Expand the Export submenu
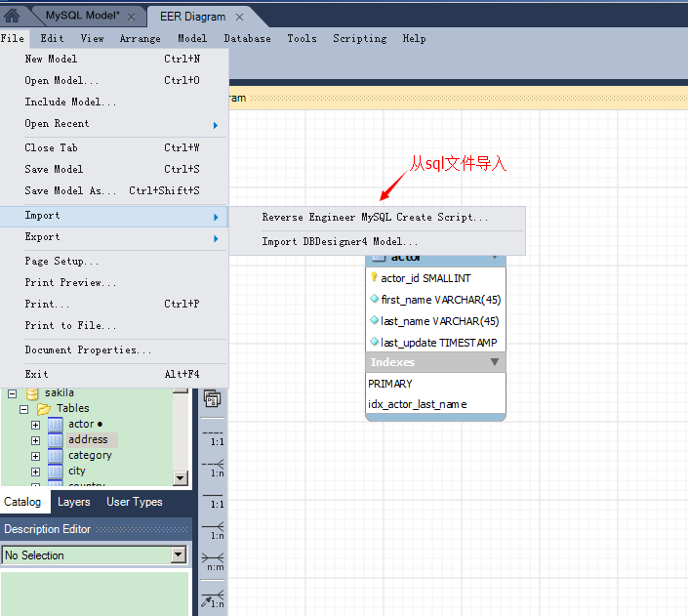Viewport: 688px width, 616px height. click(x=114, y=237)
